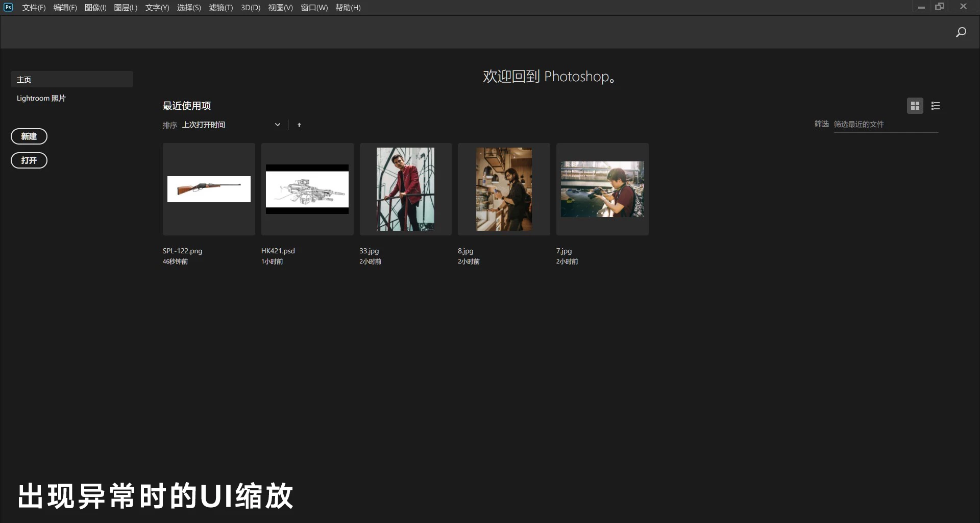The height and width of the screenshot is (523, 980).
Task: Open the search magnifier icon
Action: point(961,32)
